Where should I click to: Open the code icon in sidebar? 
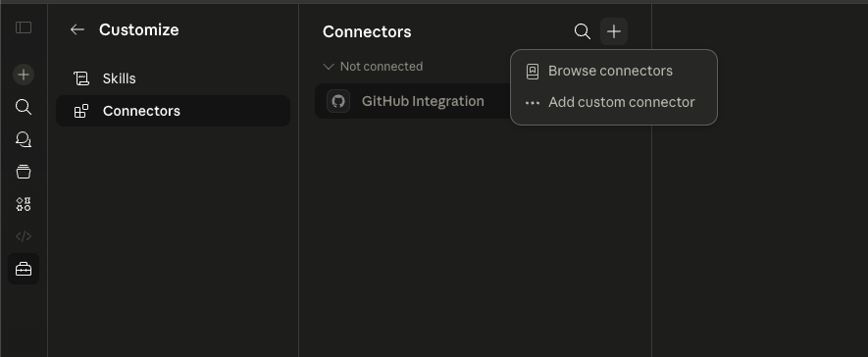point(24,236)
